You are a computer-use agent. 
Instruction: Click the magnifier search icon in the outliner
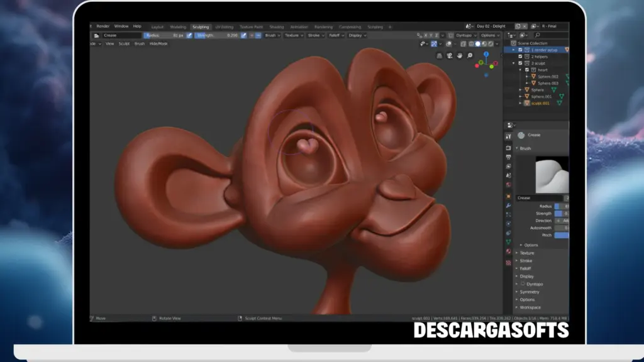pos(537,33)
